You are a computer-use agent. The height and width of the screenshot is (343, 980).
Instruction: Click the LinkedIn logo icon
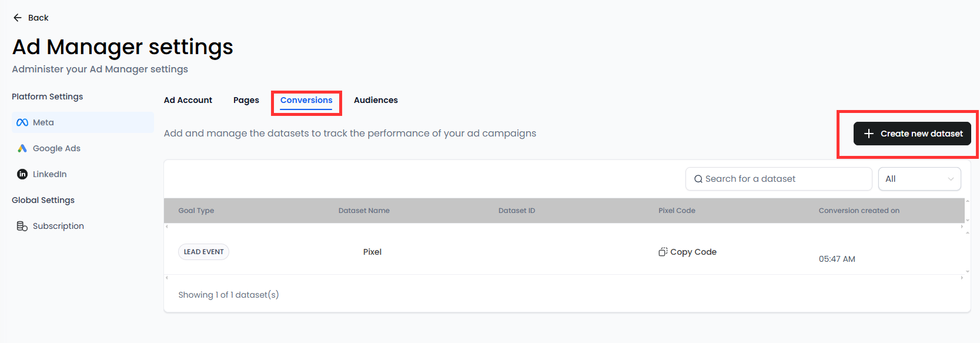[22, 174]
